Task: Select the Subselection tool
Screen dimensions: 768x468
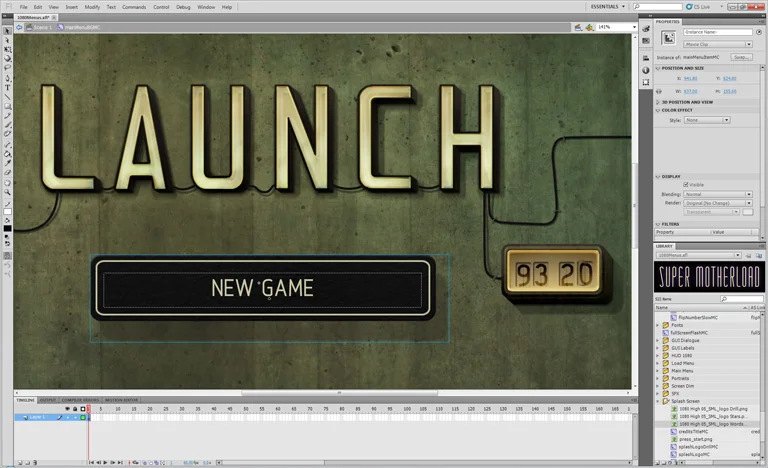Action: [7, 40]
